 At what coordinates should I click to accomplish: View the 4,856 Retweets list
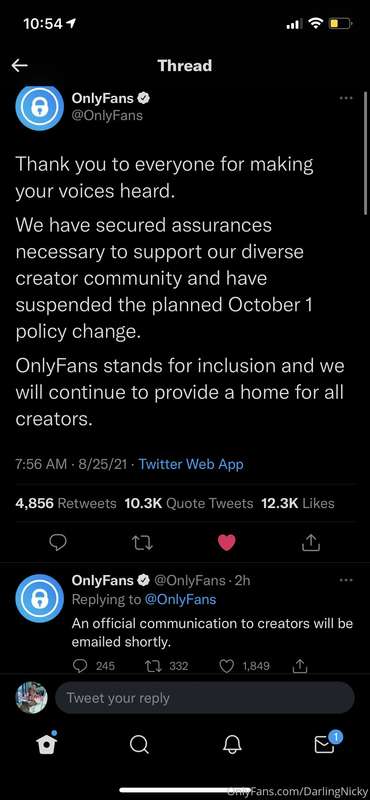(66, 504)
